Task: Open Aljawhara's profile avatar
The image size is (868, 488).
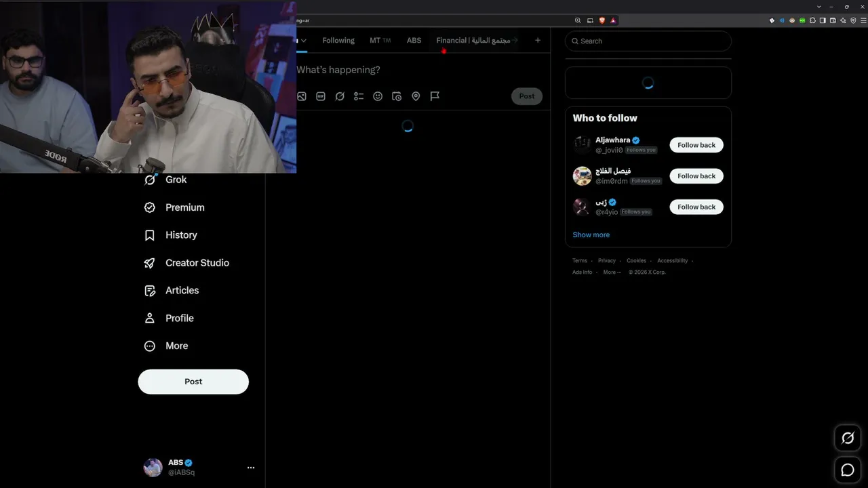Action: coord(582,145)
